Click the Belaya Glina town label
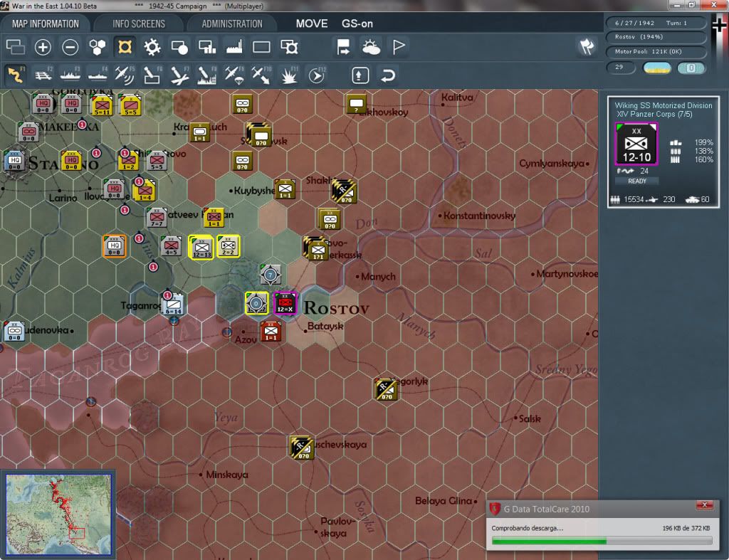Image resolution: width=729 pixels, height=560 pixels. [x=443, y=501]
